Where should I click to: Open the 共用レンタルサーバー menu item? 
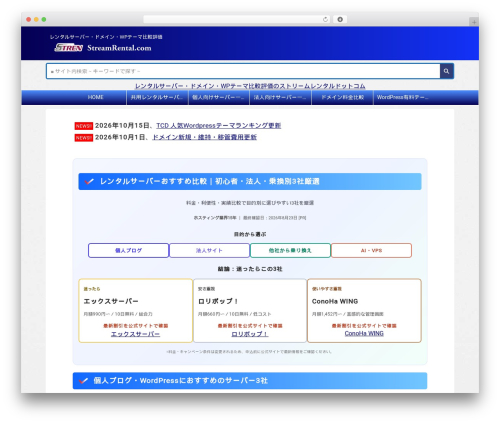(157, 97)
